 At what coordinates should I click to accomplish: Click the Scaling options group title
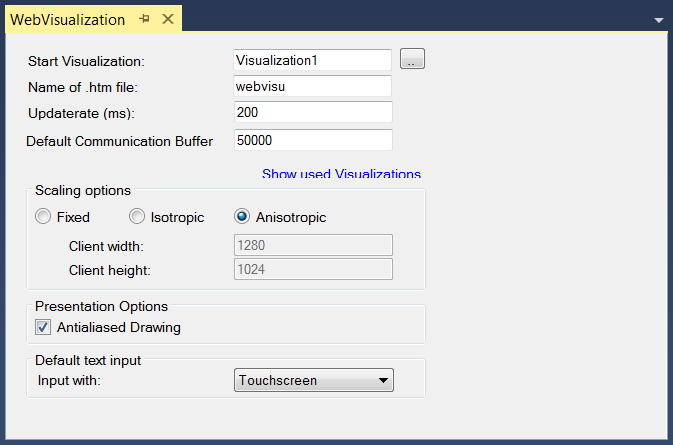click(83, 190)
